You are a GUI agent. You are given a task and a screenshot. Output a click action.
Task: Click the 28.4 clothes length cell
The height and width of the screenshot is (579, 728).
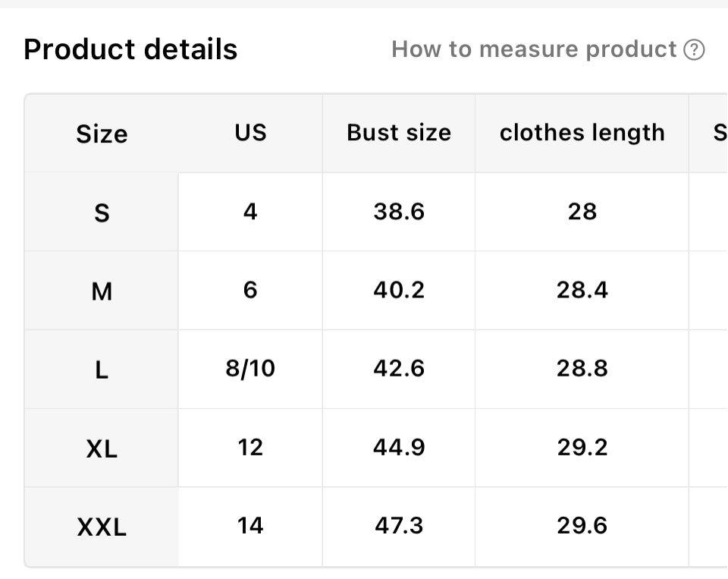[x=582, y=290]
